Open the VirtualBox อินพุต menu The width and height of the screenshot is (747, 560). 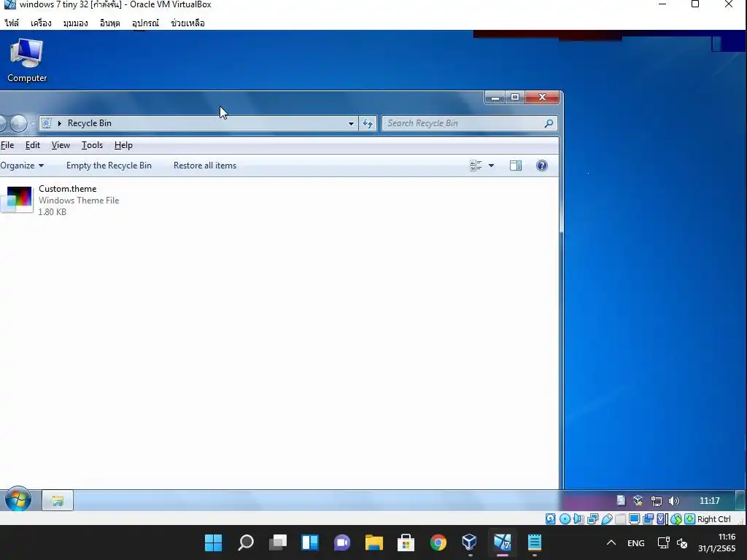[109, 23]
